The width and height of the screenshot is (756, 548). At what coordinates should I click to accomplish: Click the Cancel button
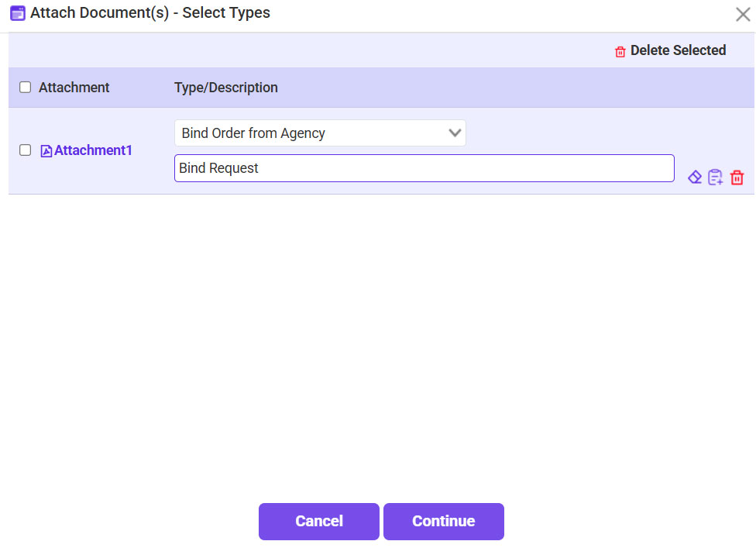click(x=318, y=521)
